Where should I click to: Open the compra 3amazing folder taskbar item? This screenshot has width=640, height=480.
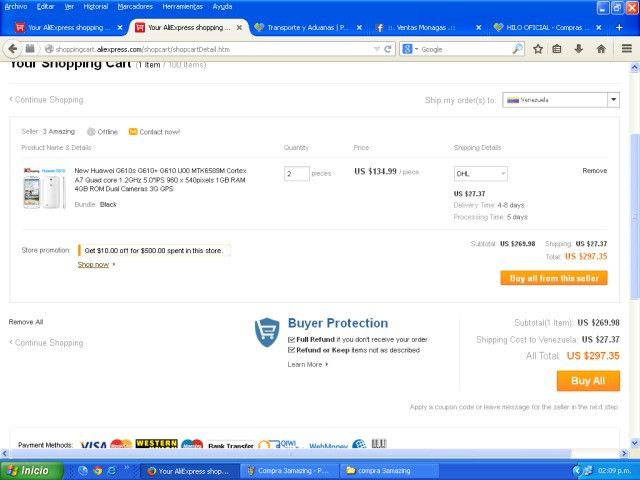[390, 471]
